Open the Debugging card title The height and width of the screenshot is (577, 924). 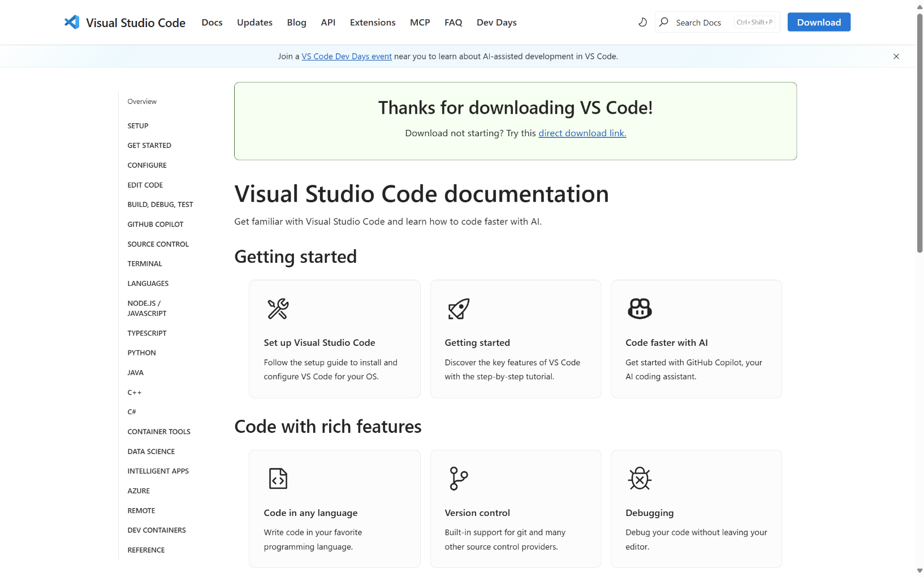point(650,513)
